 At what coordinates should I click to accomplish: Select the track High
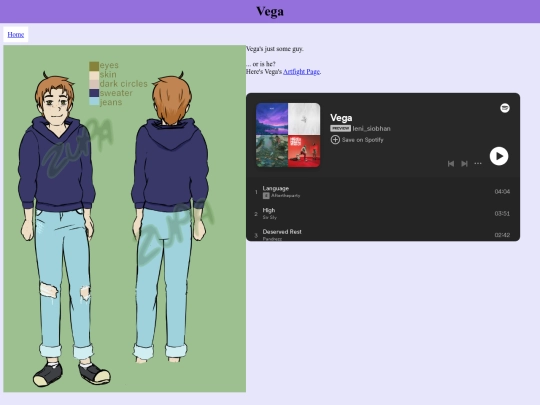pos(383,214)
